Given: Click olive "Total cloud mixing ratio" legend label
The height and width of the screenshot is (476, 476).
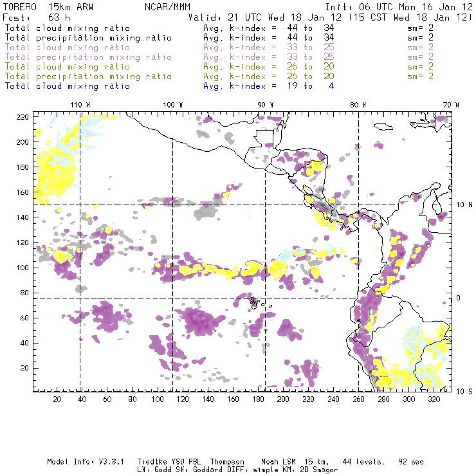Looking at the screenshot, I should [x=68, y=66].
